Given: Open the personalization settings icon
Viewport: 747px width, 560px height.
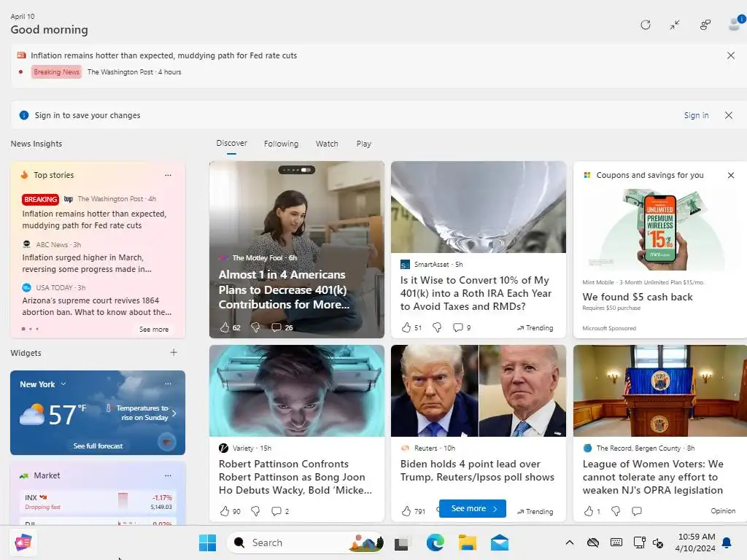Looking at the screenshot, I should click(705, 25).
